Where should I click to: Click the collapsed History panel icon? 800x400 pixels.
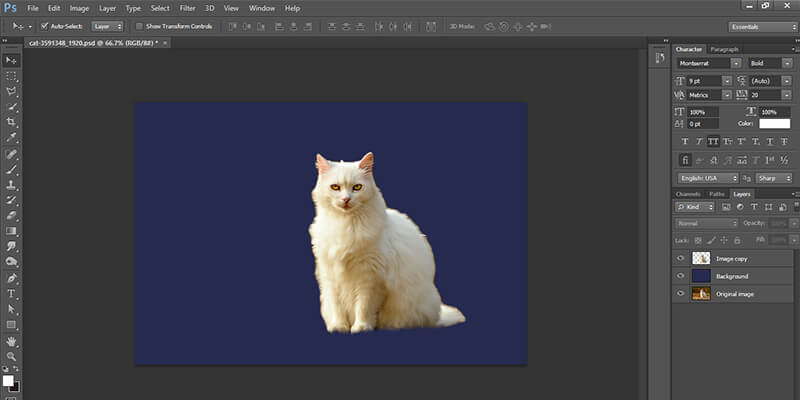coord(660,58)
